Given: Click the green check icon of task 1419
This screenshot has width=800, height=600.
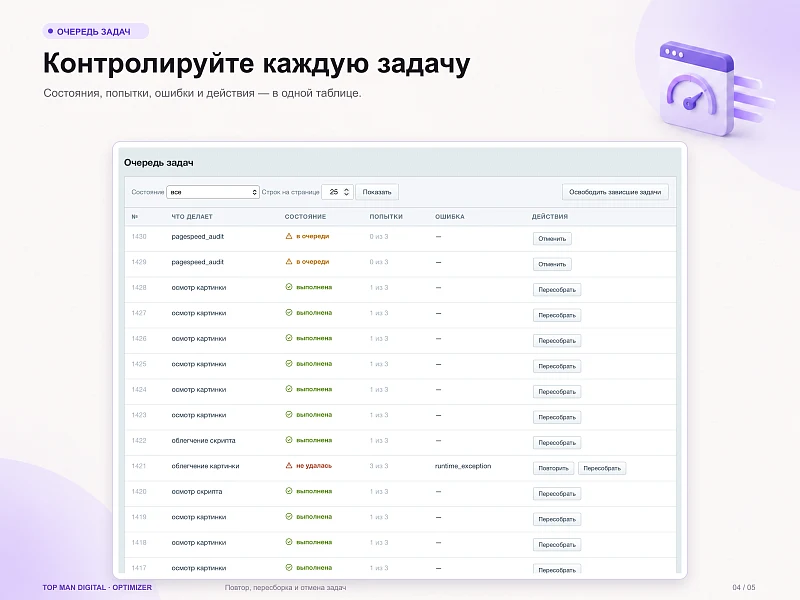Looking at the screenshot, I should [289, 517].
